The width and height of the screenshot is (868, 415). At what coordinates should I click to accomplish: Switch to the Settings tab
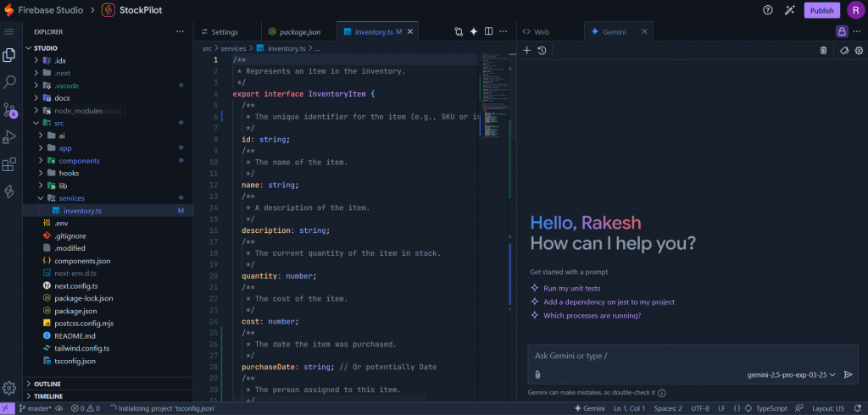point(221,32)
